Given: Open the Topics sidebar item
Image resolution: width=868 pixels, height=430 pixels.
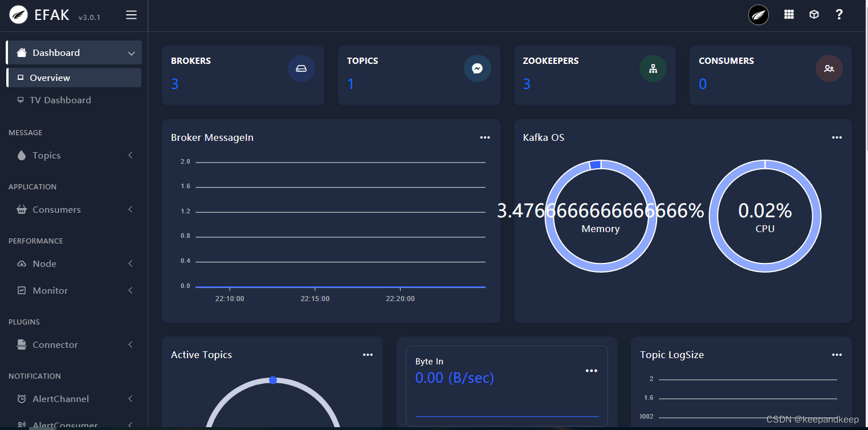Looking at the screenshot, I should tap(74, 155).
